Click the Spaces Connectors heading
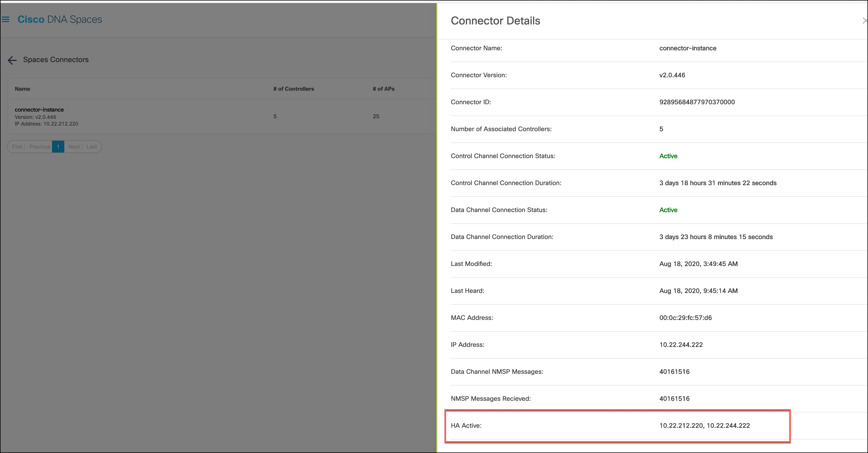This screenshot has height=453, width=868. pyautogui.click(x=56, y=60)
